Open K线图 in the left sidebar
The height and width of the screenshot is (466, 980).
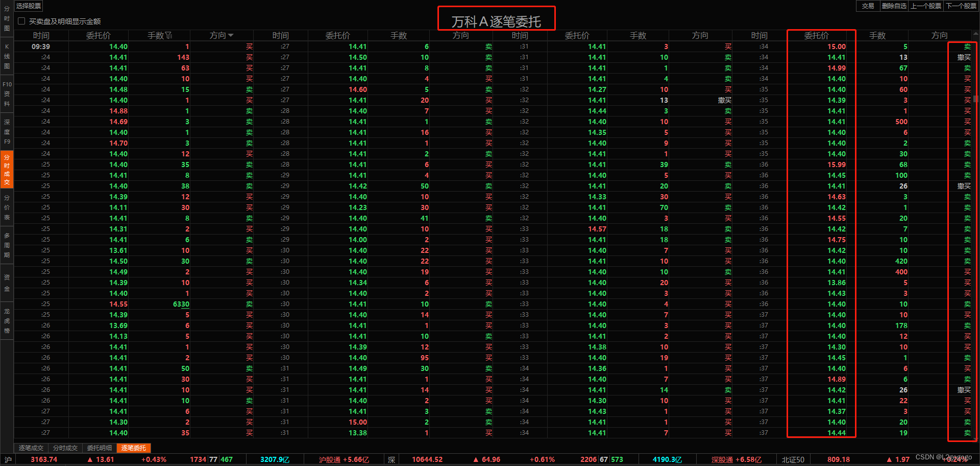coord(7,56)
